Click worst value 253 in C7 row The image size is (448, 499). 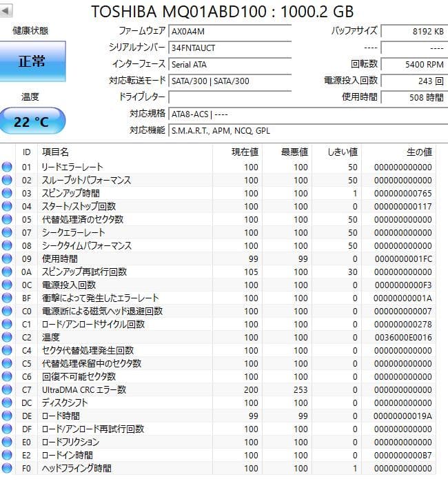pyautogui.click(x=301, y=390)
